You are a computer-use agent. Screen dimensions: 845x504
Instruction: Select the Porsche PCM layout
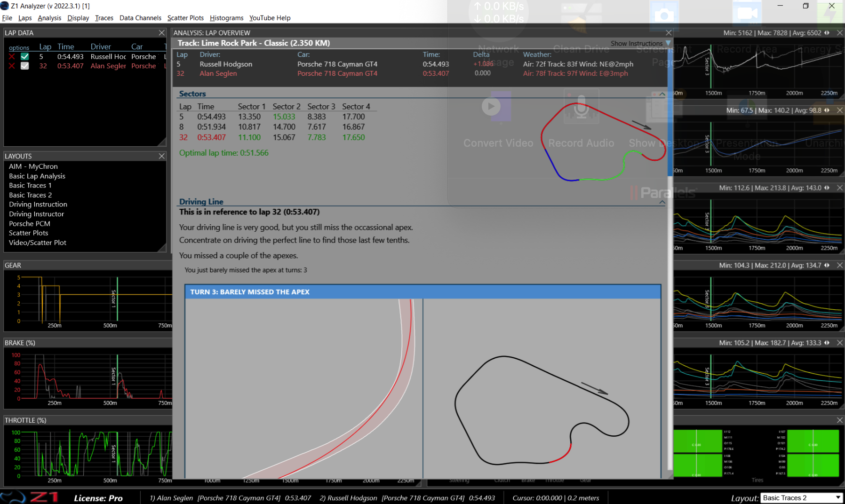click(29, 223)
